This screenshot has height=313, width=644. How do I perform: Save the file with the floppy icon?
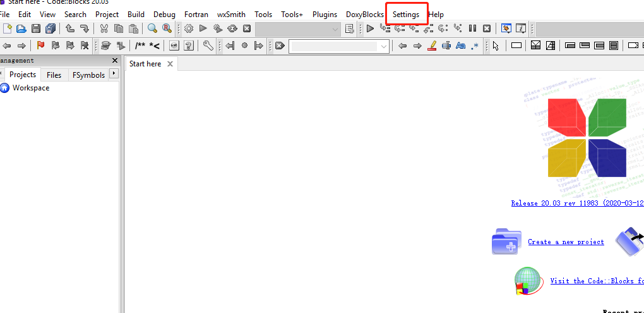(x=36, y=28)
